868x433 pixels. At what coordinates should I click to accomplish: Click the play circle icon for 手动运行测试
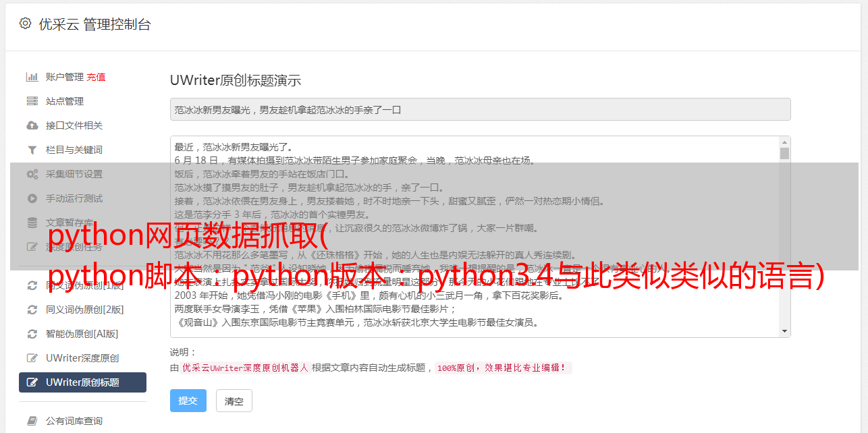tap(32, 198)
